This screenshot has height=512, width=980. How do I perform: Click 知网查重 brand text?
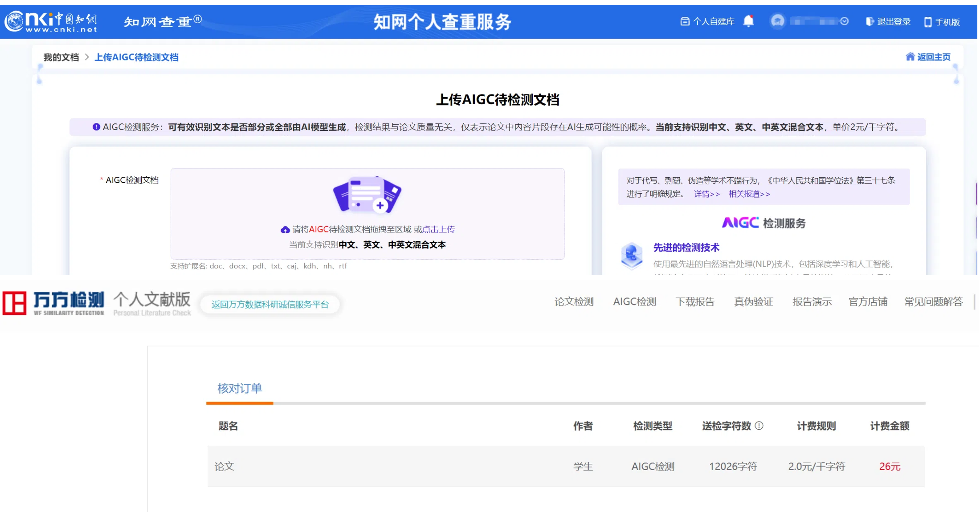coord(163,21)
